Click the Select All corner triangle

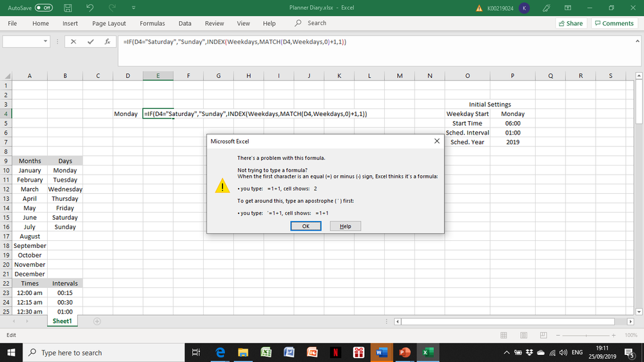point(7,76)
